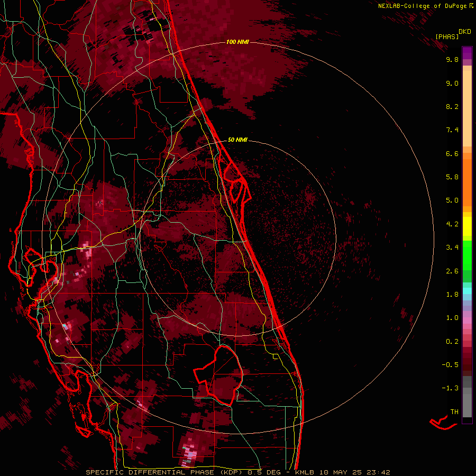Click the 8.2 legend value
The height and width of the screenshot is (476, 476).
(x=452, y=106)
